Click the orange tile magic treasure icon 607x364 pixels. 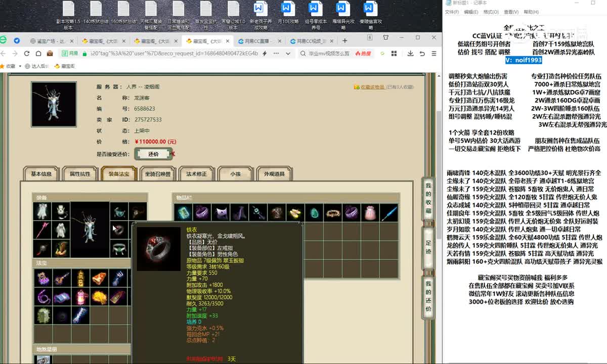[99, 278]
